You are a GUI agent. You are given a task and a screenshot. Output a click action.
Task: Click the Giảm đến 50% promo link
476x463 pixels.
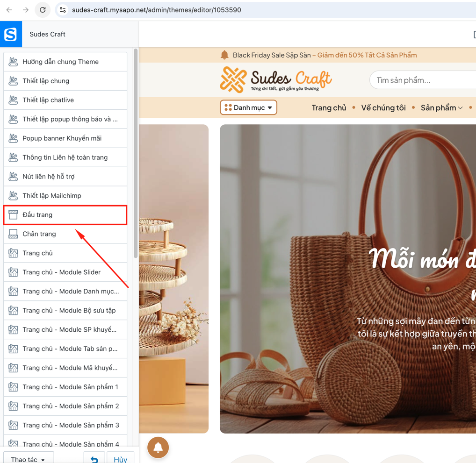[x=367, y=55]
